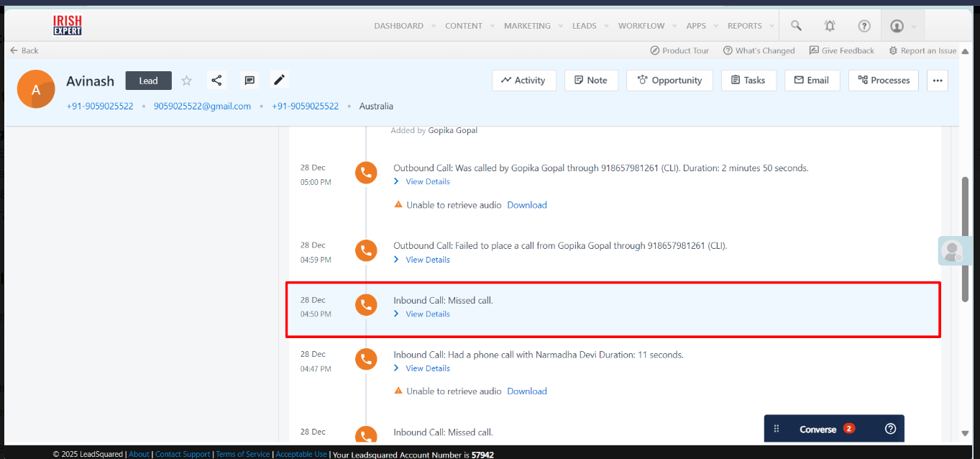Screen dimensions: 980x459
Task: Click 'Added by Gopika Gopal' text
Action: point(434,130)
